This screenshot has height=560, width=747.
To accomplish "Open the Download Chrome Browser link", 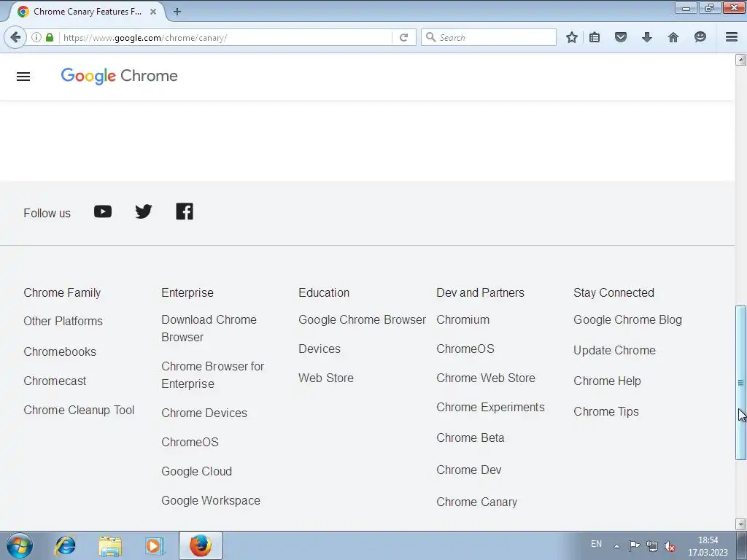I will tap(209, 328).
